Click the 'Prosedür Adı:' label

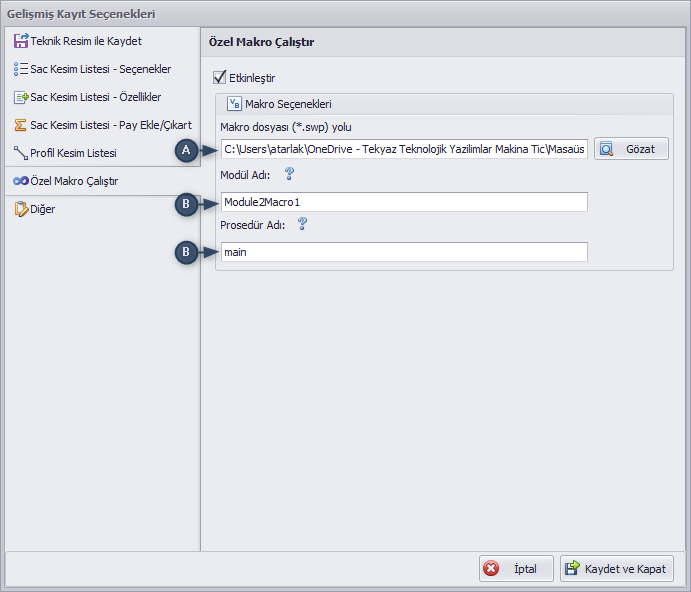(x=253, y=225)
